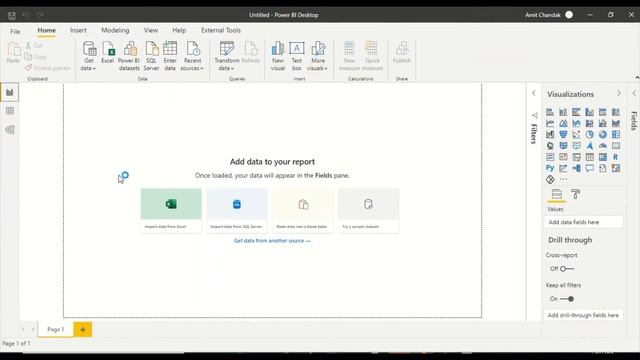Screen dimensions: 640x360
Task: Toggle the Keep all filters switch
Action: coord(567,299)
